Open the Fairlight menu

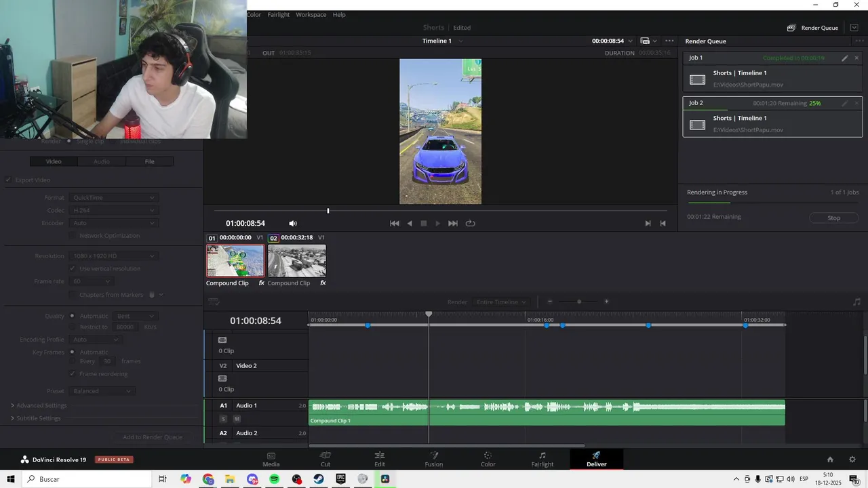coord(279,14)
